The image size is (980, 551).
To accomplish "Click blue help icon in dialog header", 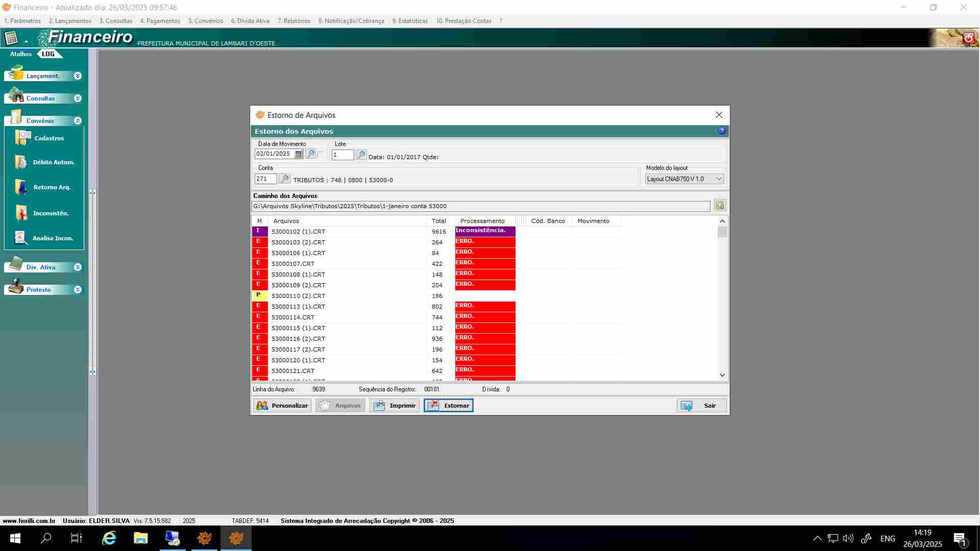I will point(722,131).
